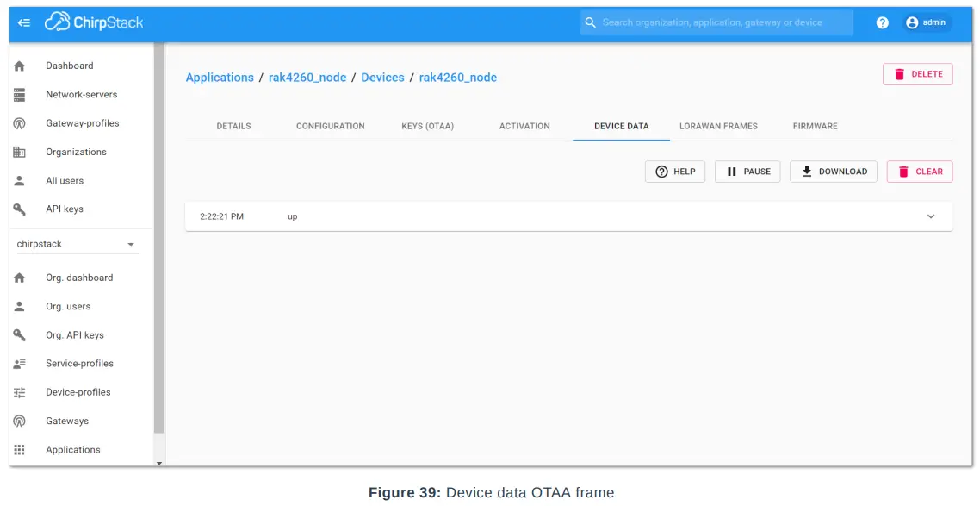This screenshot has height=506, width=980.
Task: Pause the device data stream
Action: click(747, 172)
